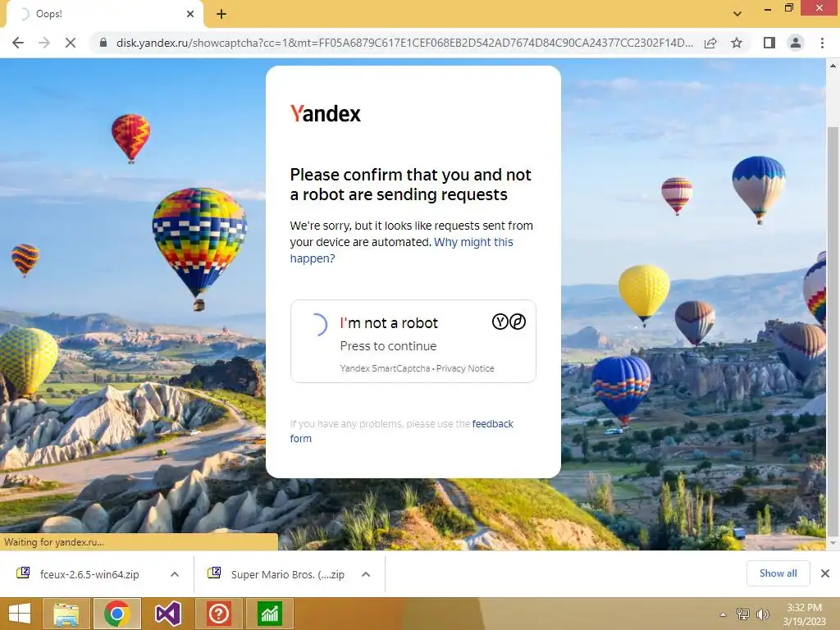Screen dimensions: 840x630
Task: Minimize the Chrome window
Action: [x=768, y=8]
